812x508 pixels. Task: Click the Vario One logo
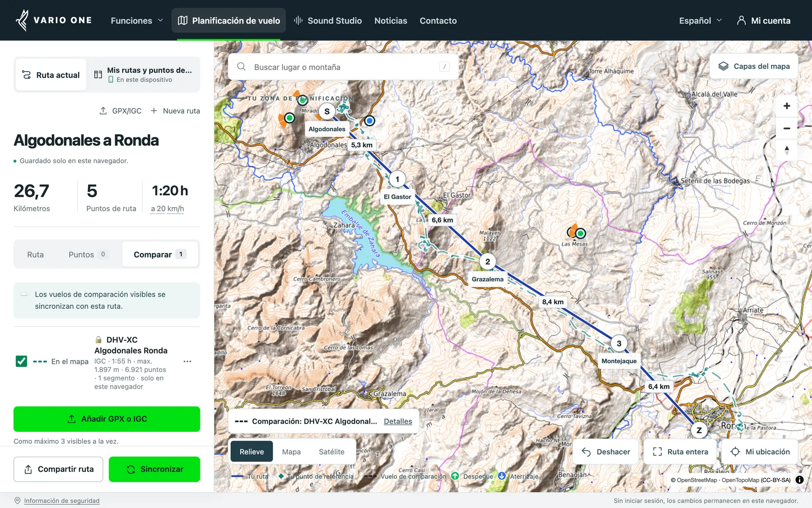click(x=53, y=20)
